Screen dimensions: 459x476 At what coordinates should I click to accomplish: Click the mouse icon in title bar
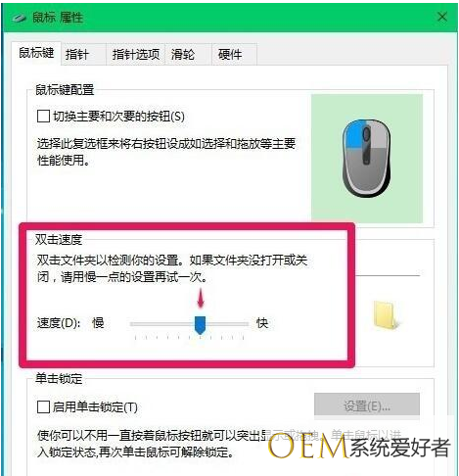click(x=20, y=18)
